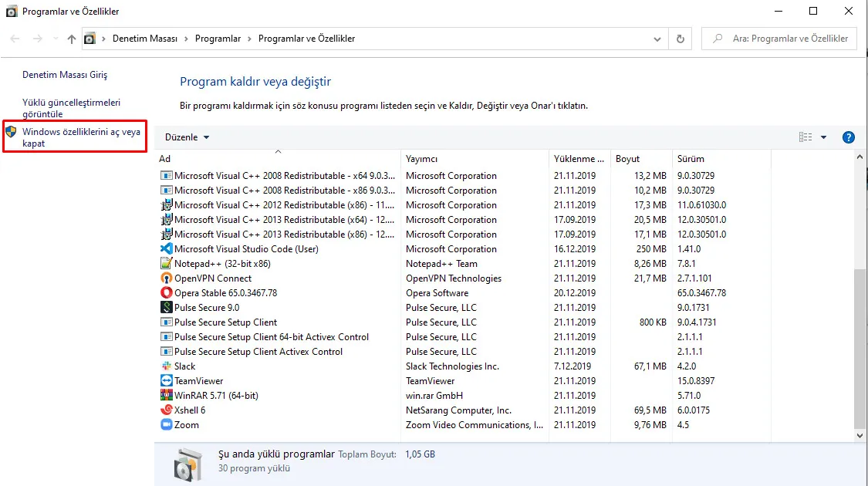
Task: Click the NetSarang Computer, Inc. publisher cell
Action: point(458,410)
